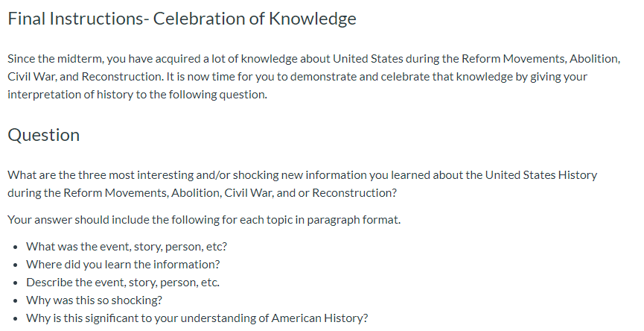Select bullet "Describe the event, story, person, etc."

coord(123,283)
